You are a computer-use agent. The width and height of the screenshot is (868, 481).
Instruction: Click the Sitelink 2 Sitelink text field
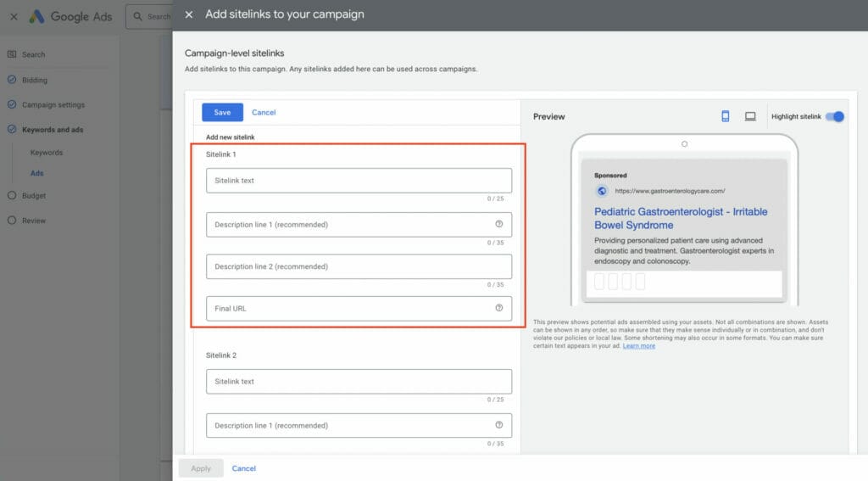click(x=359, y=382)
